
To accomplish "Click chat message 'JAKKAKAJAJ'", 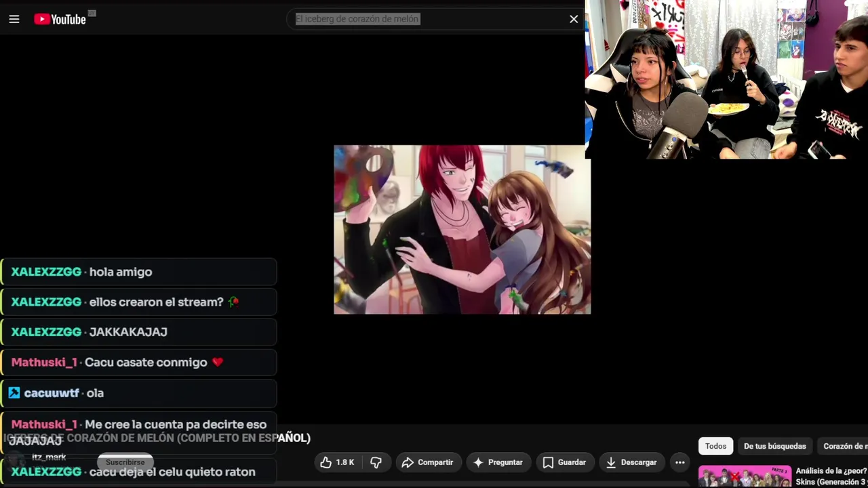I will [128, 332].
